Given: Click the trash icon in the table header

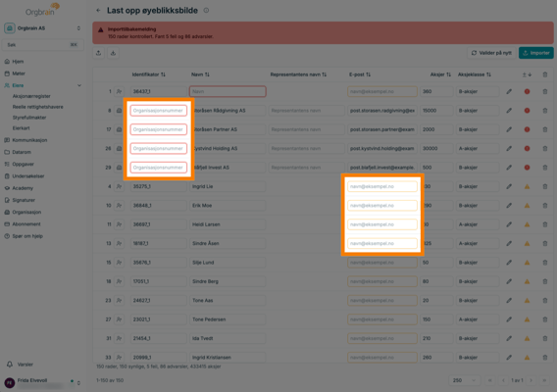Looking at the screenshot, I should (x=545, y=74).
